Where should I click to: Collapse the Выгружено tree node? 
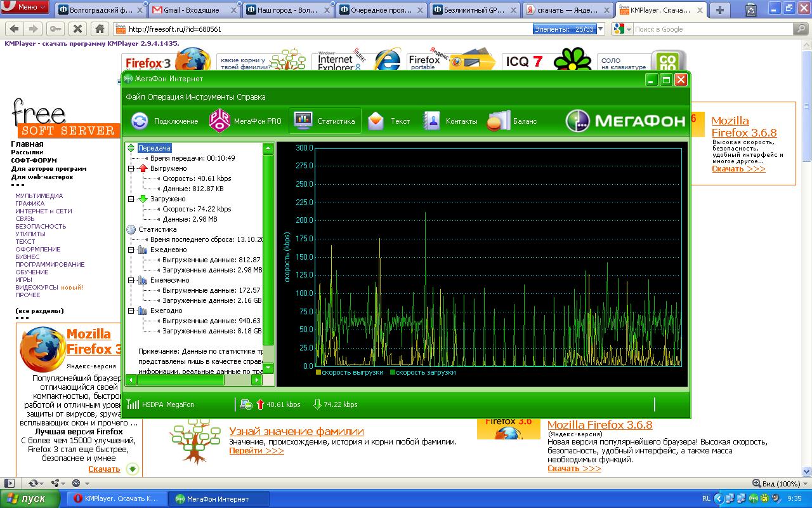click(131, 168)
